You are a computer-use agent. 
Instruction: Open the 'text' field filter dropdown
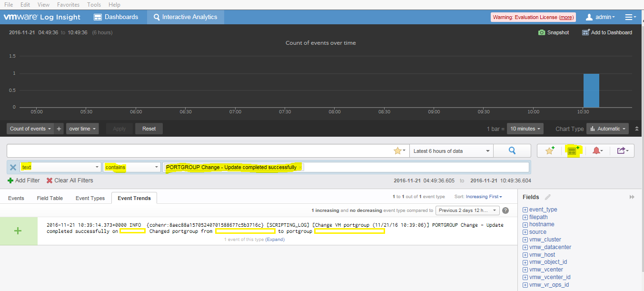60,167
